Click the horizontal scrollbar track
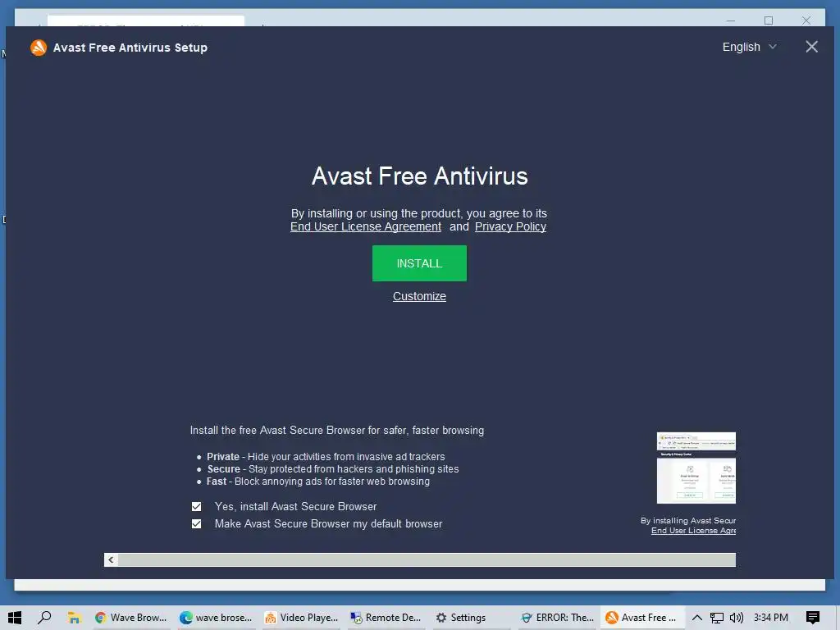 click(427, 559)
